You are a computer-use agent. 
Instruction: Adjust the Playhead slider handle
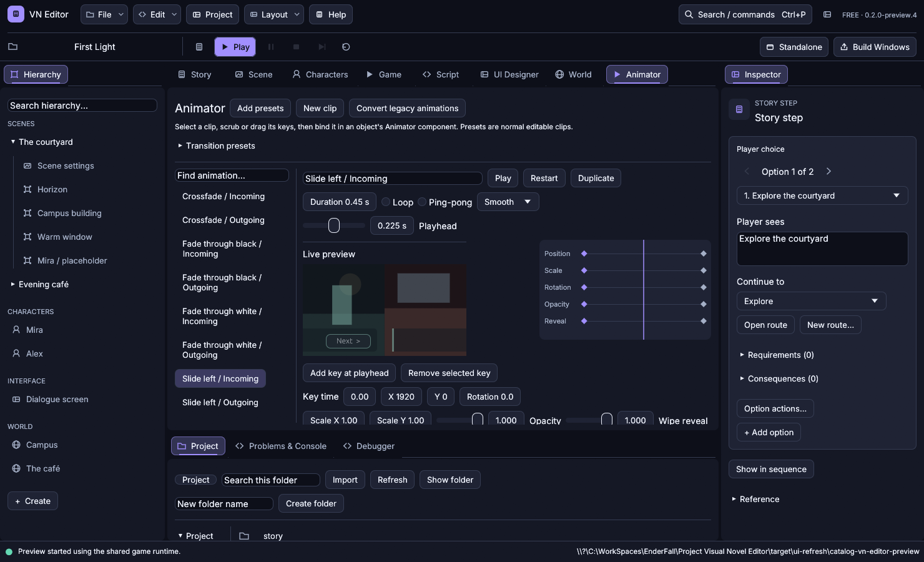coord(334,225)
